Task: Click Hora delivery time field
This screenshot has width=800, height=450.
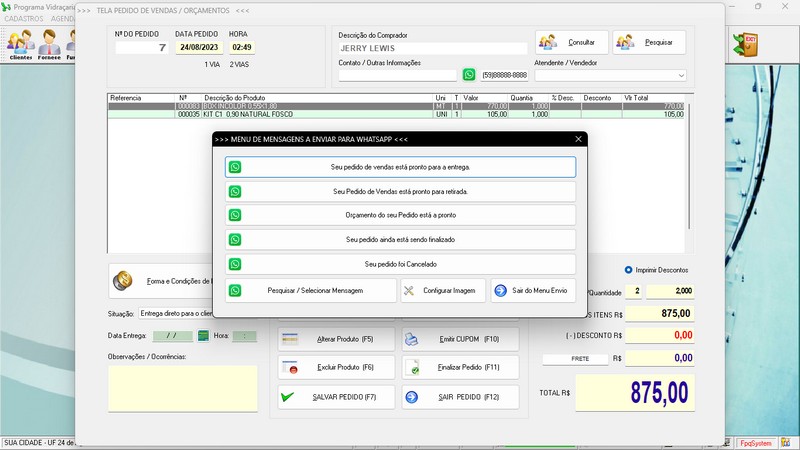Action: coord(244,336)
